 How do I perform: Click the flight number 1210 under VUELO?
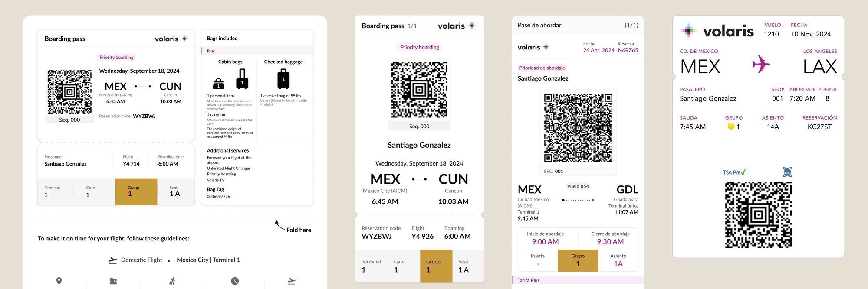pyautogui.click(x=771, y=34)
